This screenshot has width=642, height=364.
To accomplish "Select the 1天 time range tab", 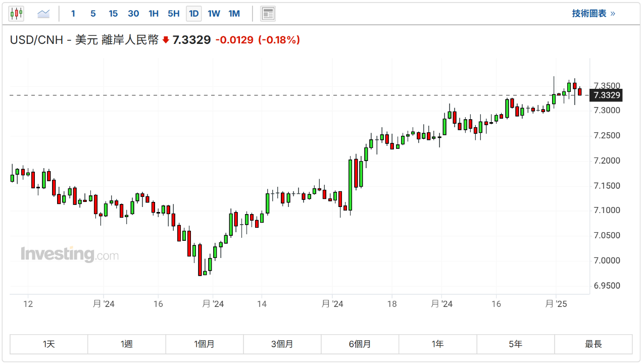I will coord(49,344).
